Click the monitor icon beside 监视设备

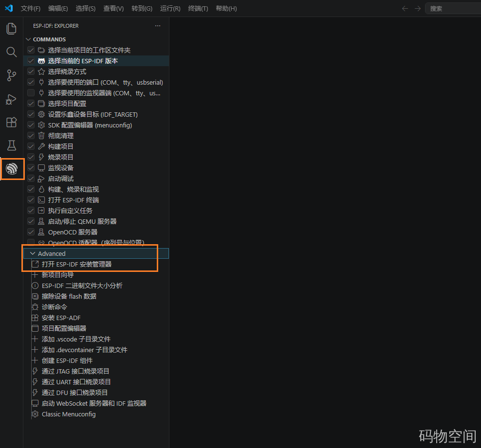pos(41,168)
